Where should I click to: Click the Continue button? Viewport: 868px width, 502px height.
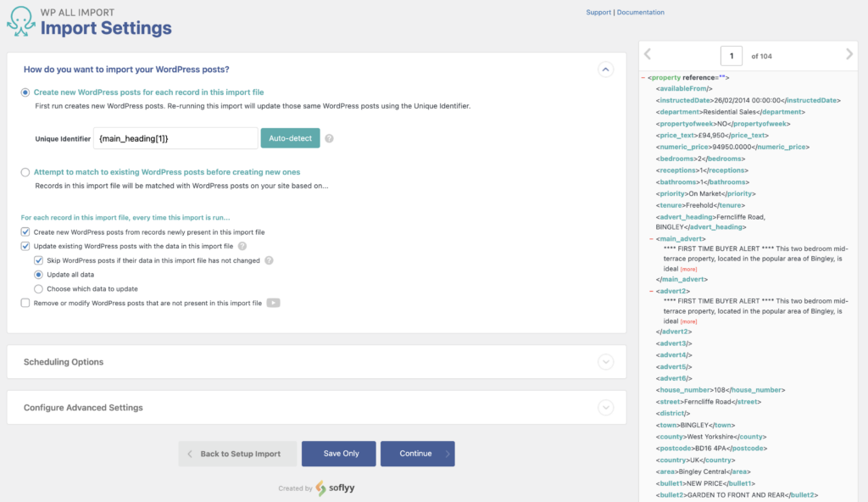417,454
